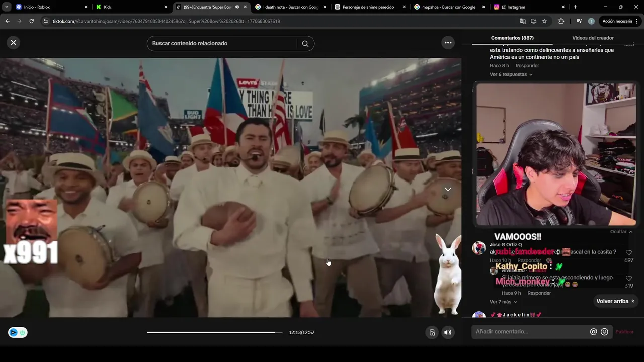Screen dimensions: 644x362
Task: Hide the overlay with 'Ocultar'
Action: tap(621, 232)
